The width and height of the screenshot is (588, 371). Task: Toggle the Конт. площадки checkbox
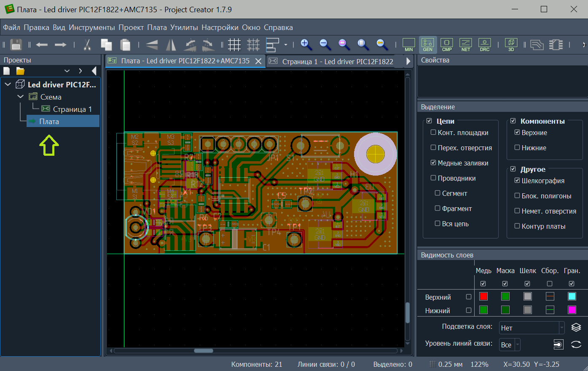coord(433,133)
